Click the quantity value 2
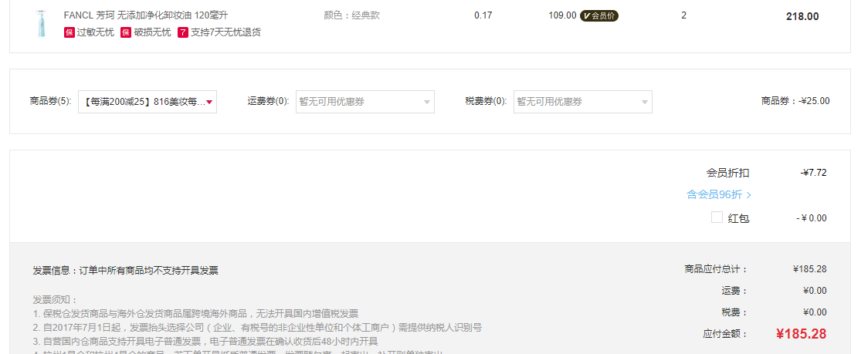The width and height of the screenshot is (868, 354). pos(683,15)
